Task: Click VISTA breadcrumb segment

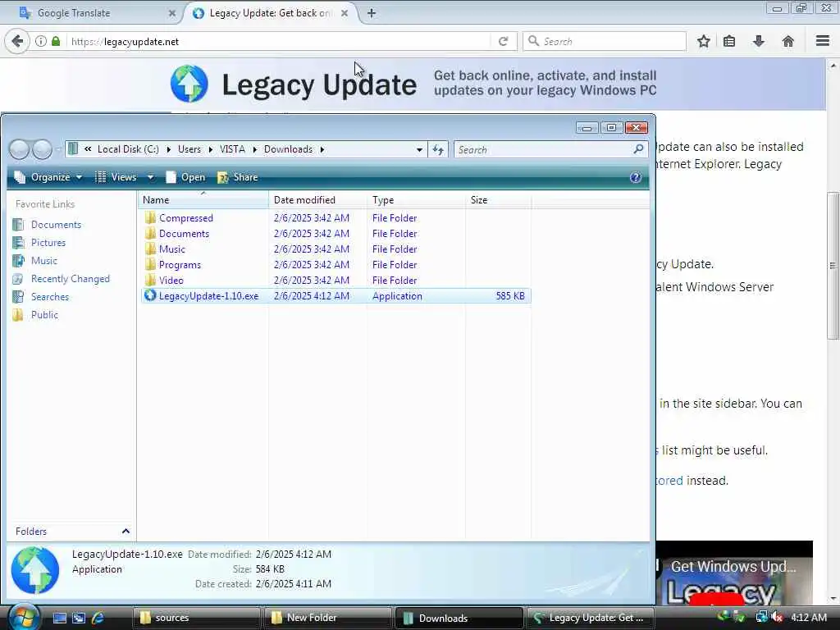Action: coord(232,149)
